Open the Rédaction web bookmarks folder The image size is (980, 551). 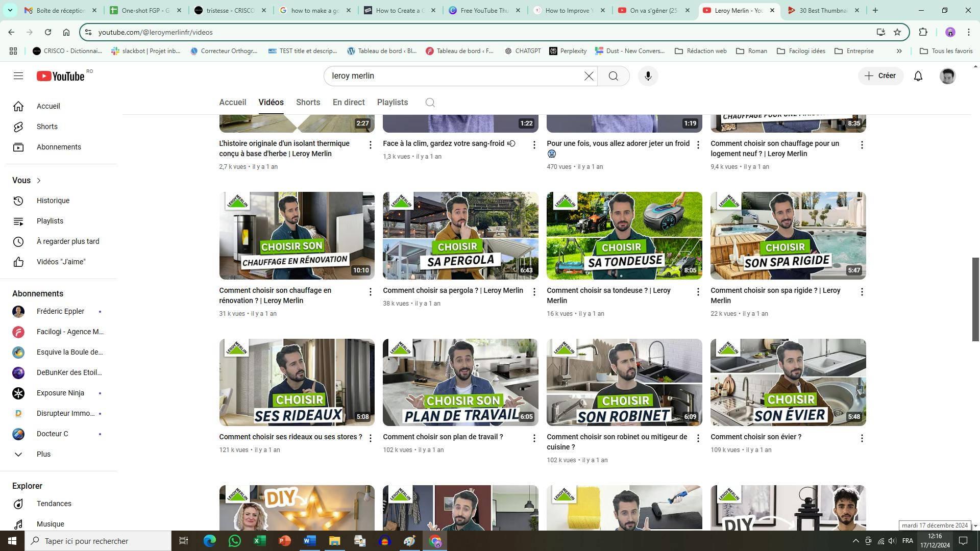[x=700, y=51]
